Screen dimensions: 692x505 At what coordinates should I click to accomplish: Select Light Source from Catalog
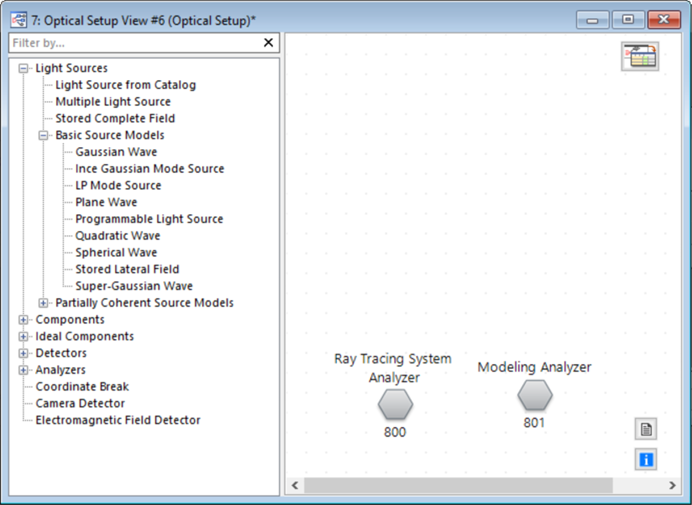[x=125, y=85]
